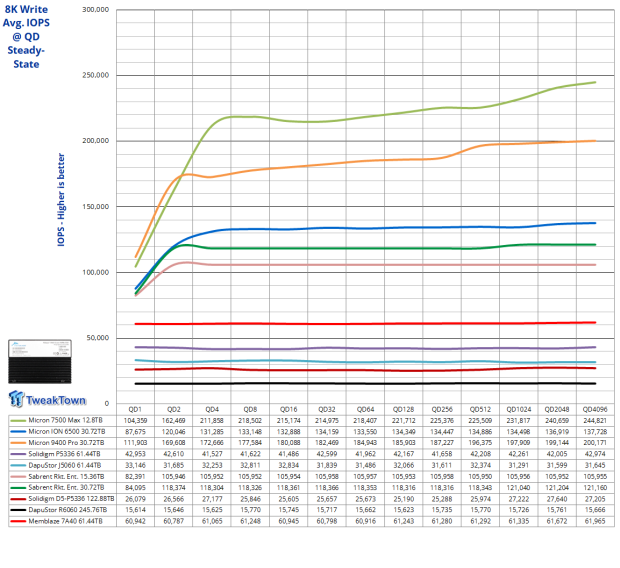Click the table cell showing 104,359
The height and width of the screenshot is (568, 620).
coord(135,420)
